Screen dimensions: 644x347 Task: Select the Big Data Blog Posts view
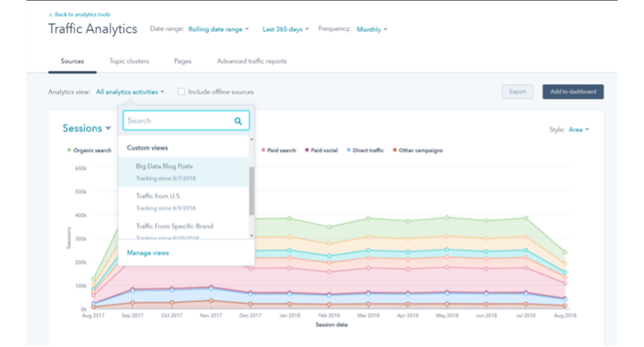[184, 172]
